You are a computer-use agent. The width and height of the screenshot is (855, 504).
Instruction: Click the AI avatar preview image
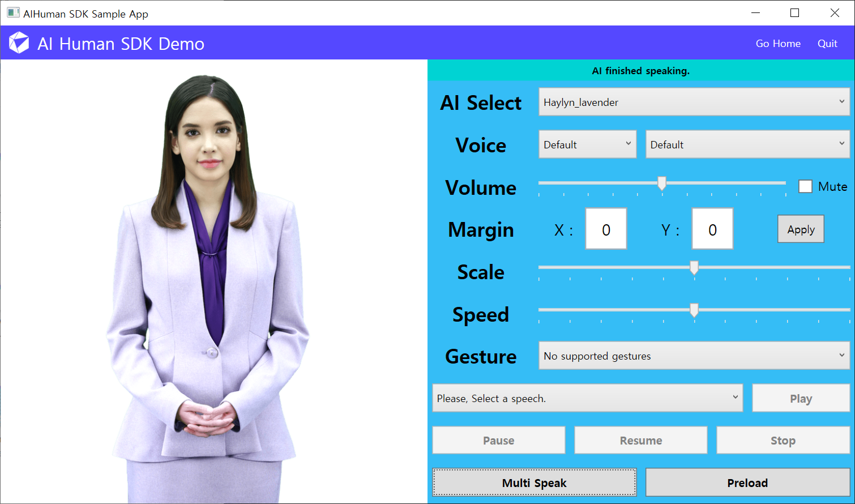tap(208, 289)
